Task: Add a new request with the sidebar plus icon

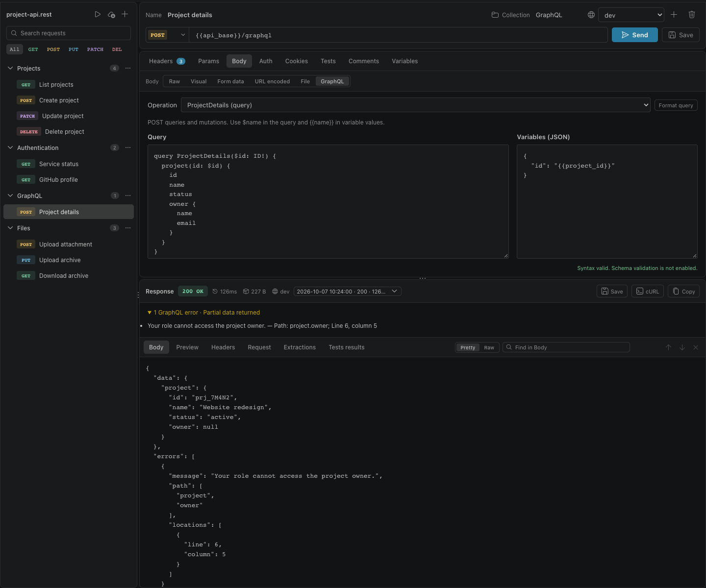Action: 125,15
